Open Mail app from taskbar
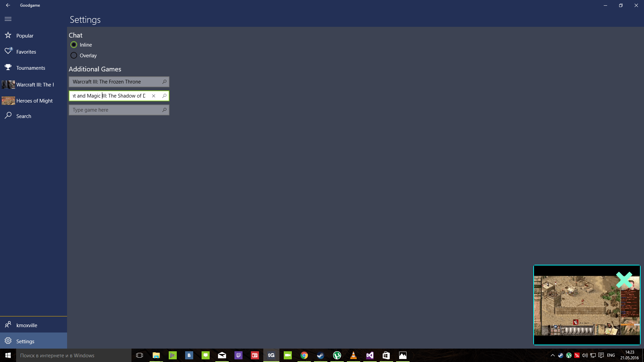644x362 pixels. tap(222, 355)
